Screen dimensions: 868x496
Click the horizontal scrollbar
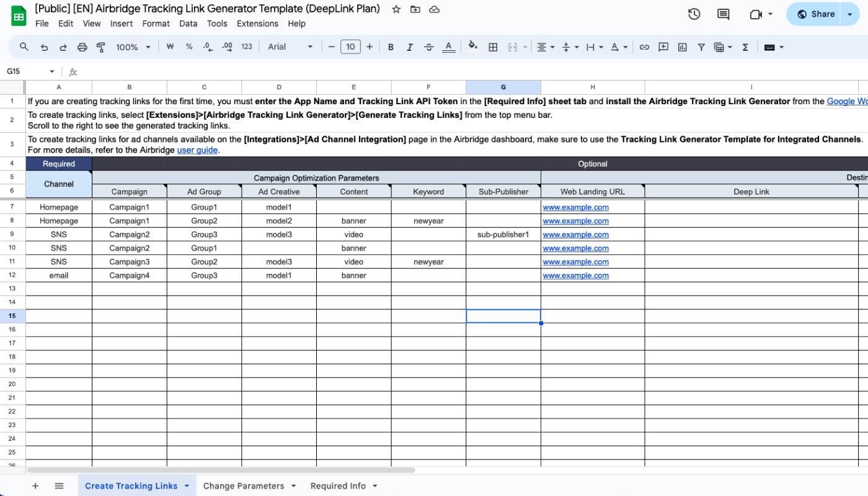pyautogui.click(x=221, y=471)
